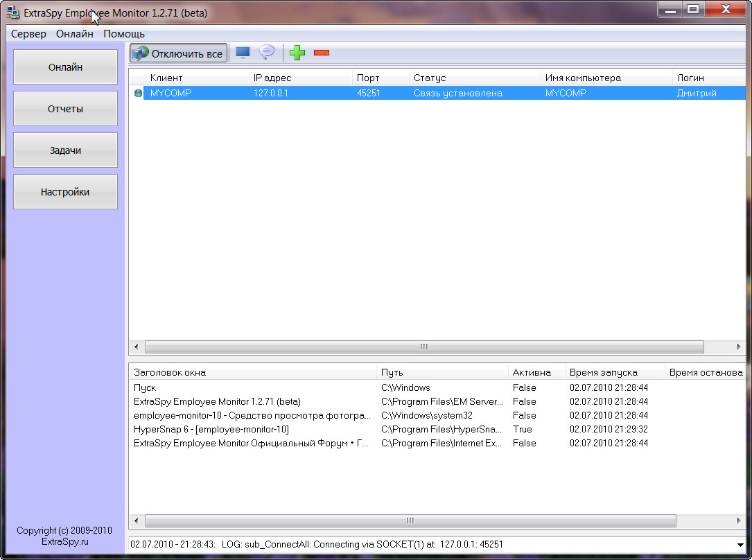The height and width of the screenshot is (560, 752).
Task: Click the green status icon beside MYCOMP
Action: pos(138,94)
